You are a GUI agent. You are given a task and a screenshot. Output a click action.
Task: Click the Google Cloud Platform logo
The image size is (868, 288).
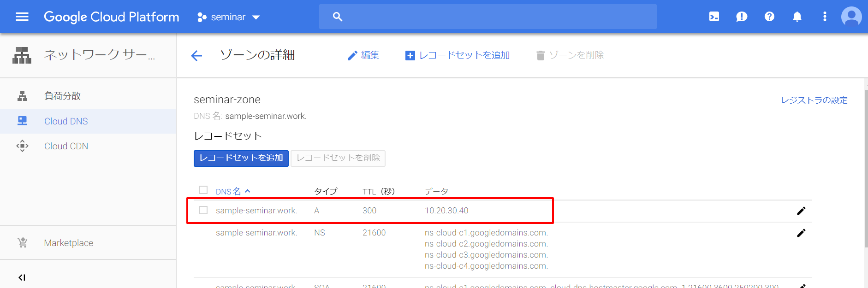point(111,17)
